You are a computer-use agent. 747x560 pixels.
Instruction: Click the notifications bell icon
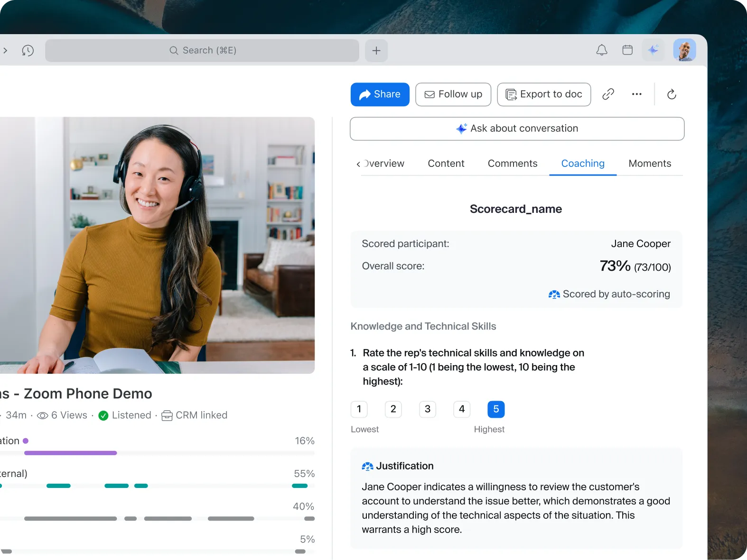(602, 50)
